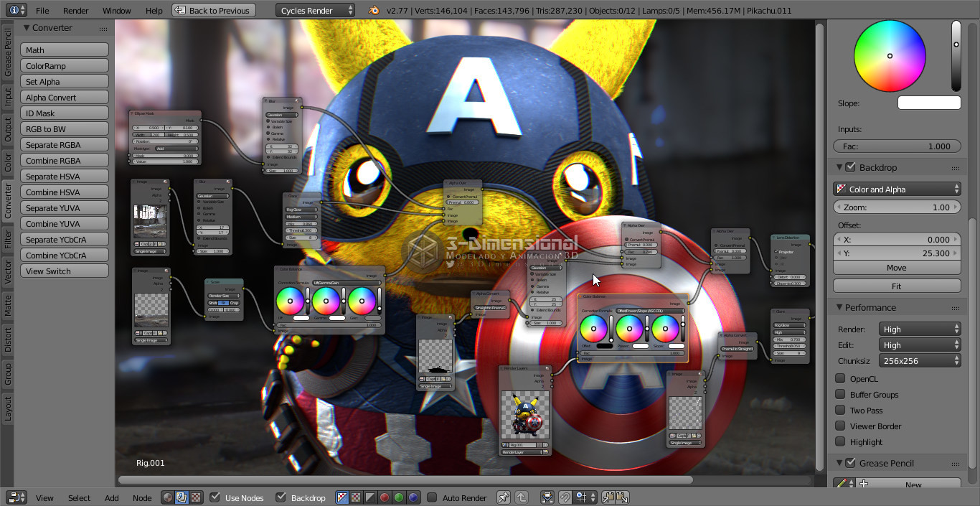Open the Render quality High dropdown

pos(920,329)
